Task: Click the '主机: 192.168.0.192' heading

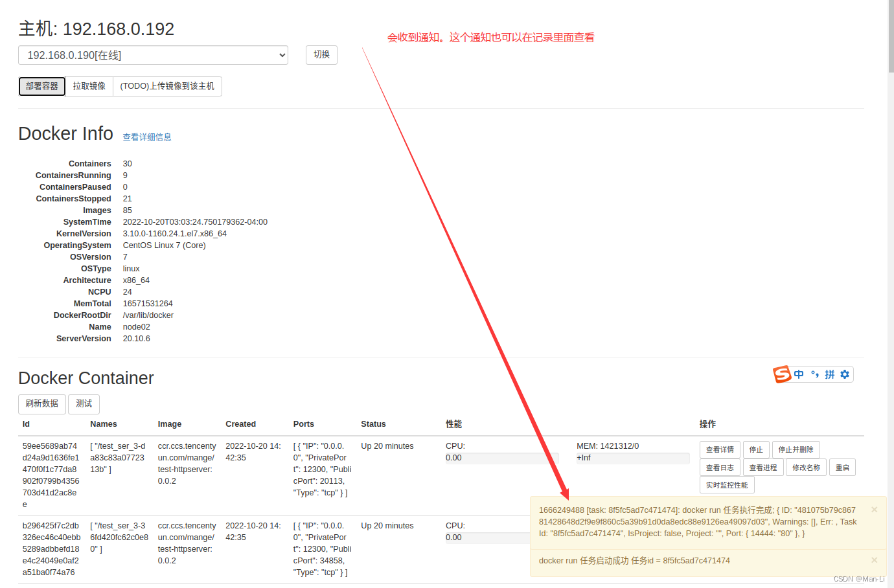Action: click(x=97, y=29)
